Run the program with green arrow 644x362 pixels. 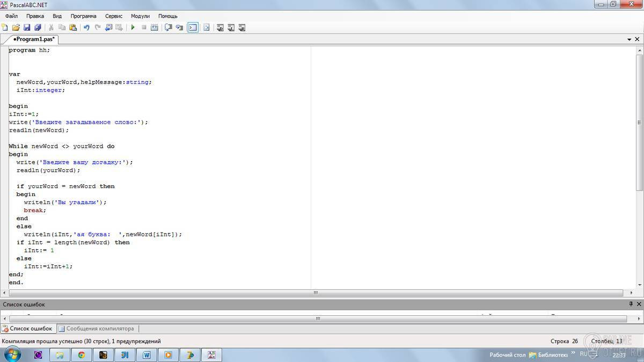pyautogui.click(x=133, y=27)
